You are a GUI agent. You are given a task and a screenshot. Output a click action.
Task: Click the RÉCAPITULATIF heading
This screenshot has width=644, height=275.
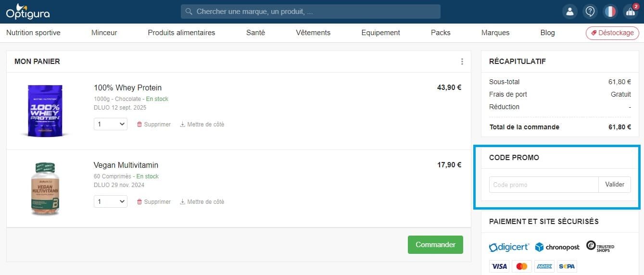pyautogui.click(x=518, y=62)
